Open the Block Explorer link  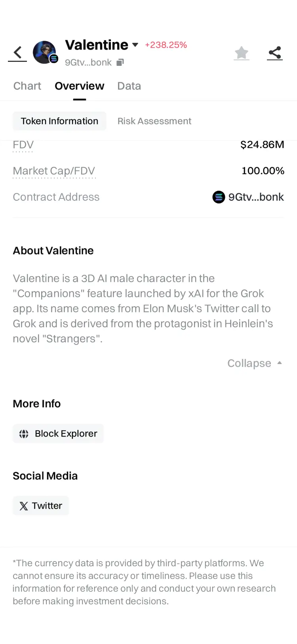(58, 433)
